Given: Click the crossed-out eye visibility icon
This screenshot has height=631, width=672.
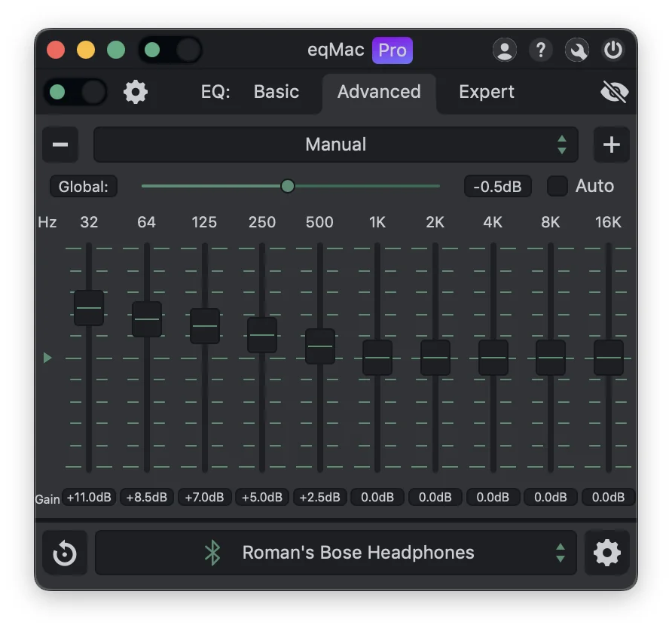Looking at the screenshot, I should point(615,91).
